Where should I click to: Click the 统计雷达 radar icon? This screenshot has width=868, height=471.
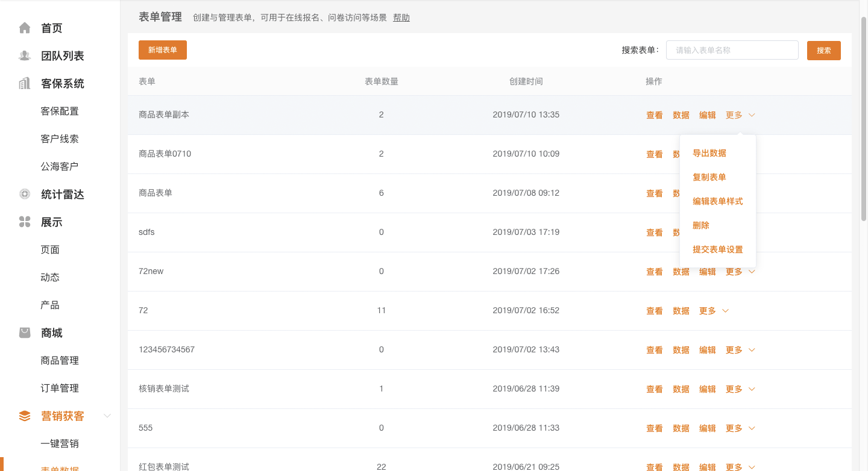25,195
